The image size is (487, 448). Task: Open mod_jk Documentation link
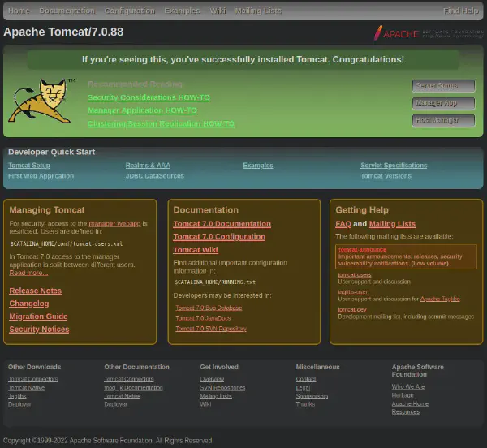pyautogui.click(x=134, y=388)
